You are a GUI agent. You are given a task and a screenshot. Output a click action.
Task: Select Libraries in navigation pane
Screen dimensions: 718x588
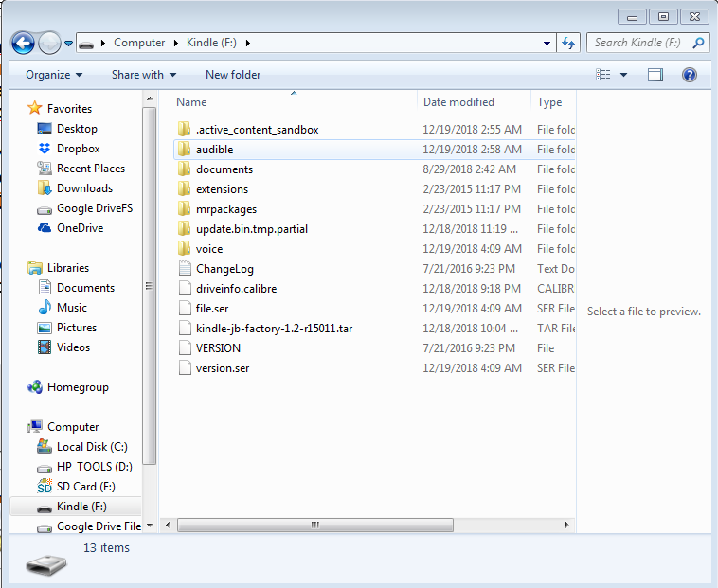[x=68, y=268]
